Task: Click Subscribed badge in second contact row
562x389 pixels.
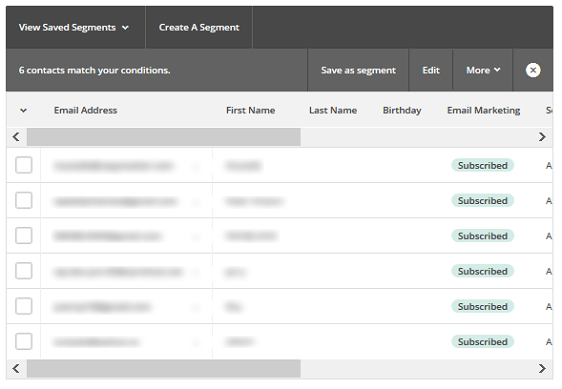Action: [482, 200]
